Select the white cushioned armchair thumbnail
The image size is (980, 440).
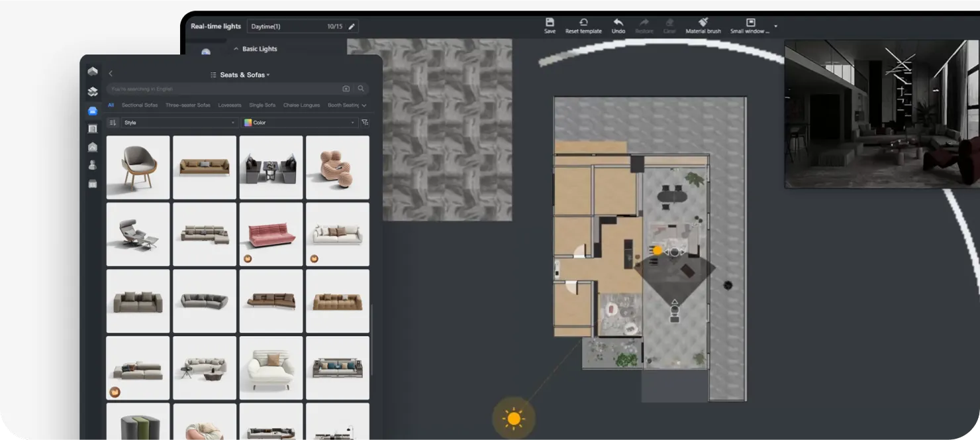tap(271, 368)
